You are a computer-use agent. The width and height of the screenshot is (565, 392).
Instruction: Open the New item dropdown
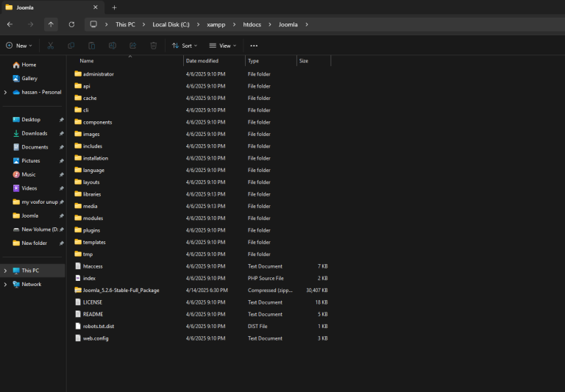coord(19,46)
